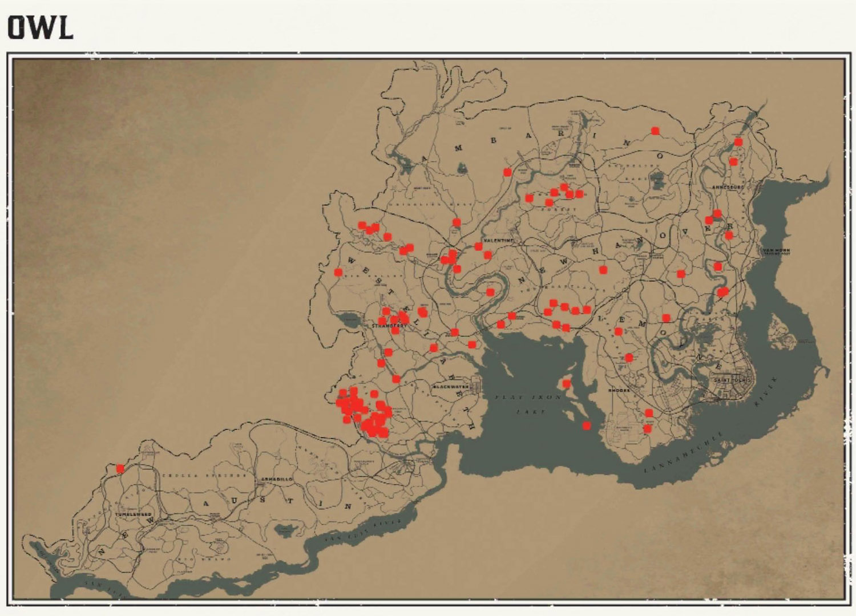Click the Rhodes town label
This screenshot has width=856, height=616.
(619, 391)
